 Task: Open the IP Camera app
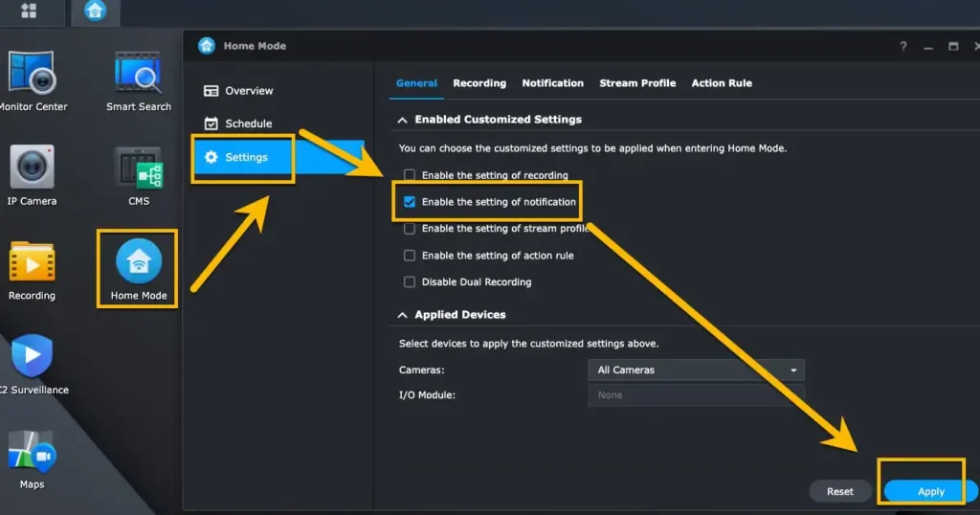(32, 175)
